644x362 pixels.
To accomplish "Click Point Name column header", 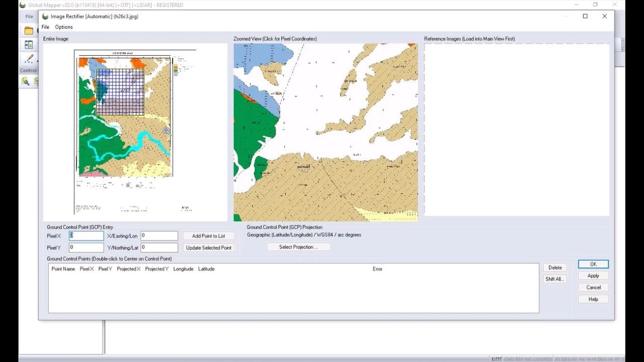I will (x=63, y=269).
